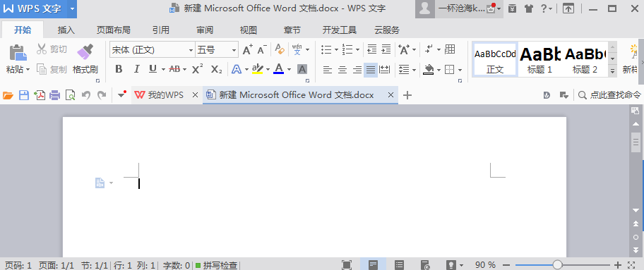The width and height of the screenshot is (644, 270).
Task: Undo the last action
Action: tap(86, 95)
